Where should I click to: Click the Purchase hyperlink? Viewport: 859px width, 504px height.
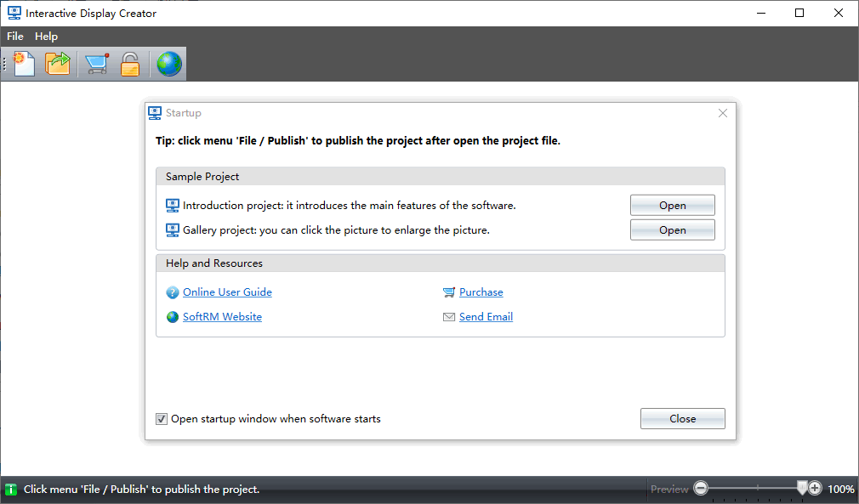pos(481,292)
